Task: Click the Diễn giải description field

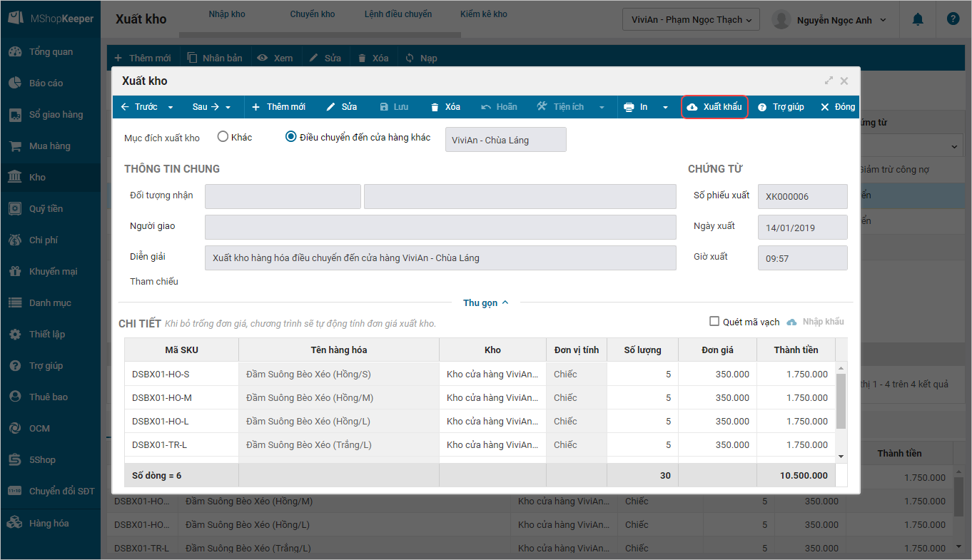Action: click(x=440, y=258)
